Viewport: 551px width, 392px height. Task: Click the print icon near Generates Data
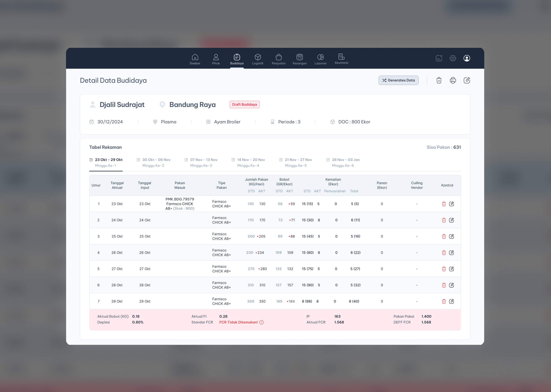453,80
